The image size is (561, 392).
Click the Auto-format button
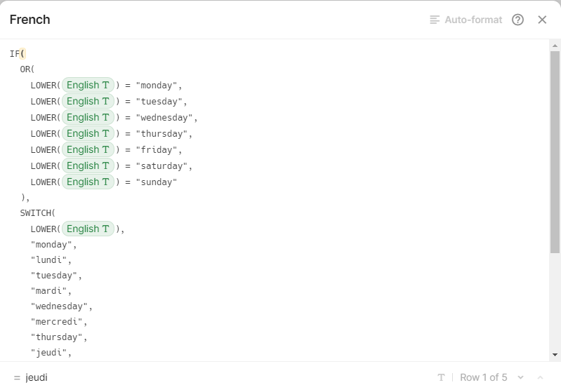(466, 20)
